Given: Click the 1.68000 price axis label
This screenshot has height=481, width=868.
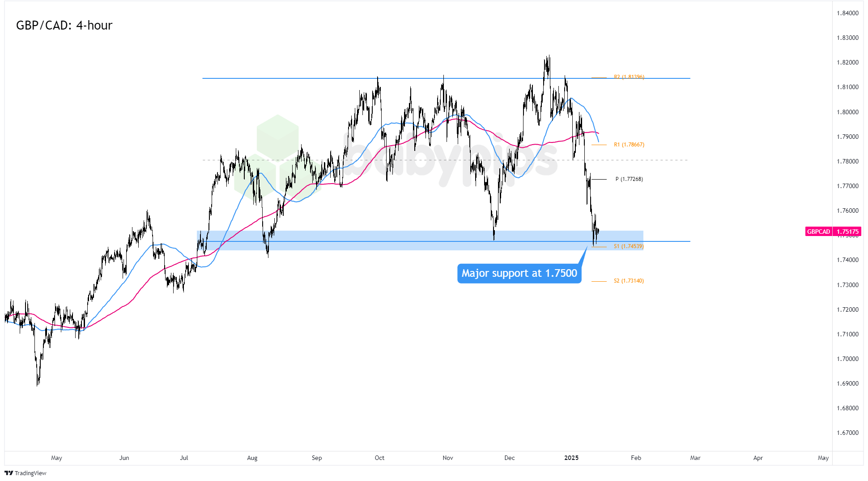Looking at the screenshot, I should click(x=848, y=408).
